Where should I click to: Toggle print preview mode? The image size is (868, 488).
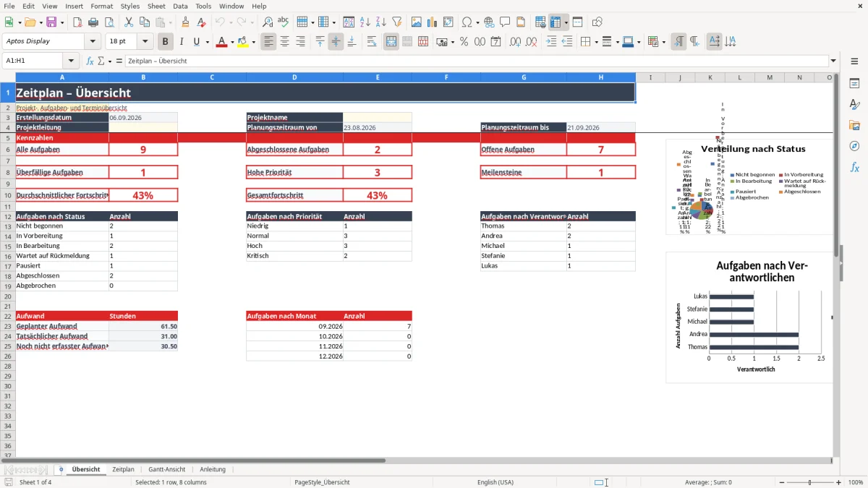(x=109, y=22)
